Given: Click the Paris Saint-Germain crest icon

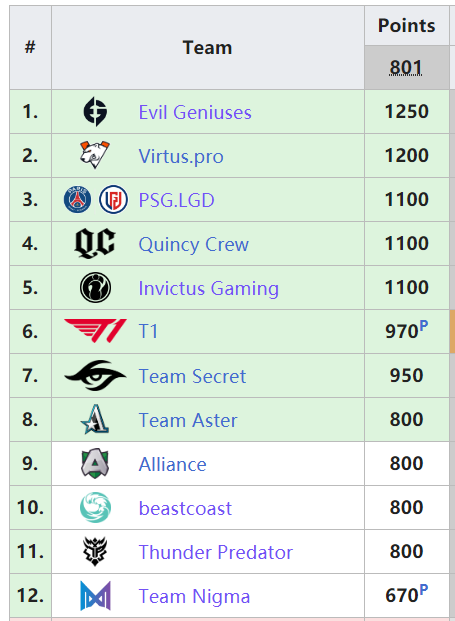Looking at the screenshot, I should tap(77, 199).
